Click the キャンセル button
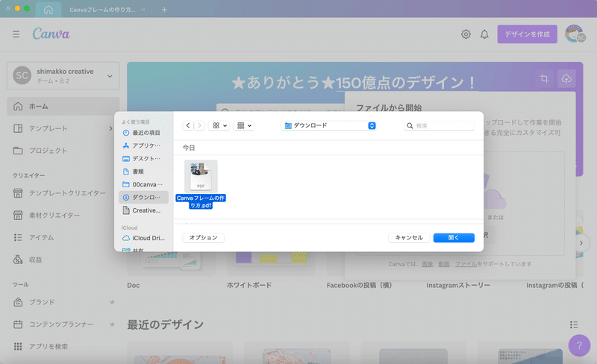The width and height of the screenshot is (597, 364). click(x=409, y=238)
